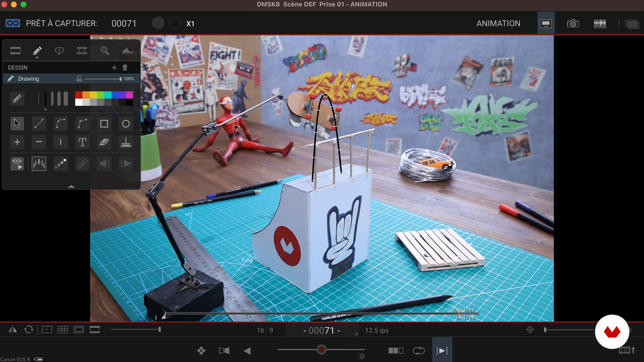Select the polyline tool

(x=82, y=124)
